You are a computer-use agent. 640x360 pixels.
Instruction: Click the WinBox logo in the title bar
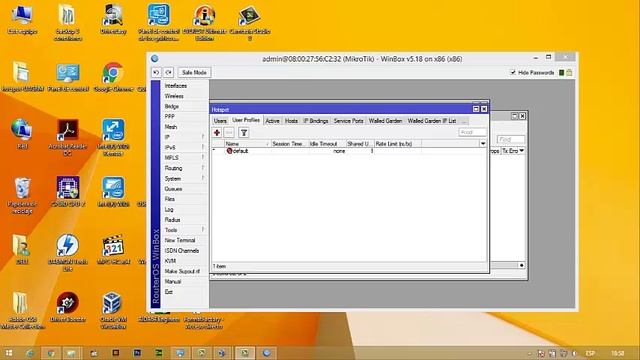tap(155, 59)
